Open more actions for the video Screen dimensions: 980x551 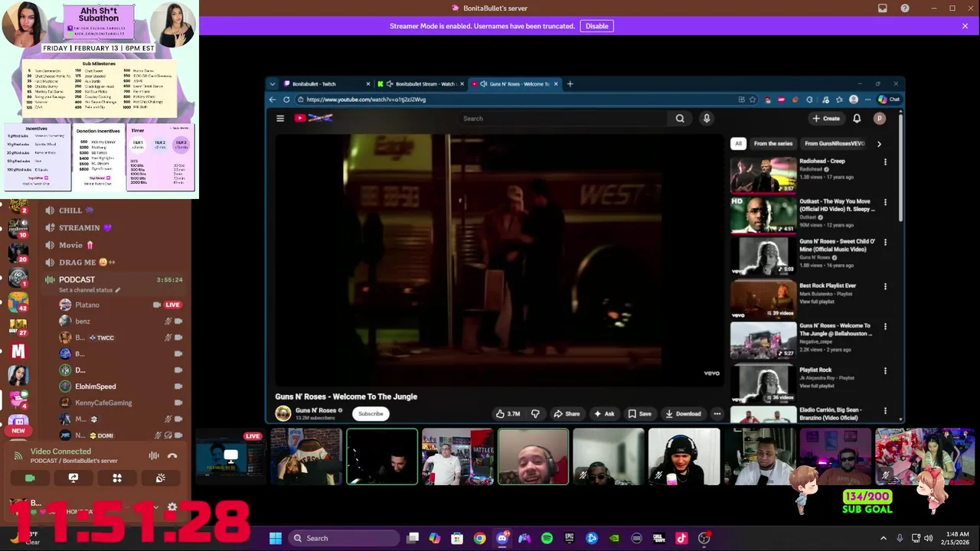717,414
